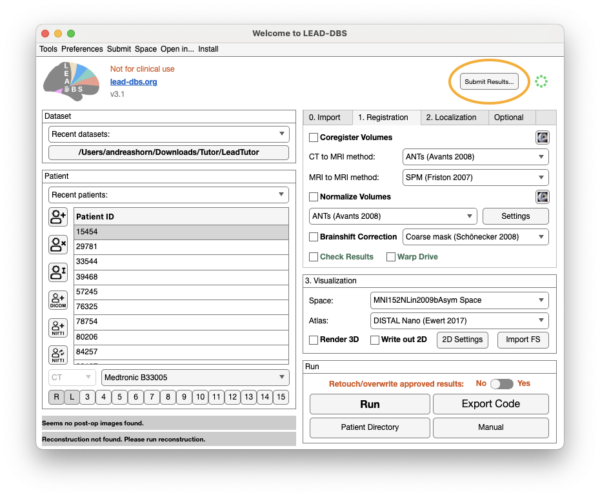The width and height of the screenshot is (600, 497).
Task: Select patient 15454 in the list
Action: point(181,232)
